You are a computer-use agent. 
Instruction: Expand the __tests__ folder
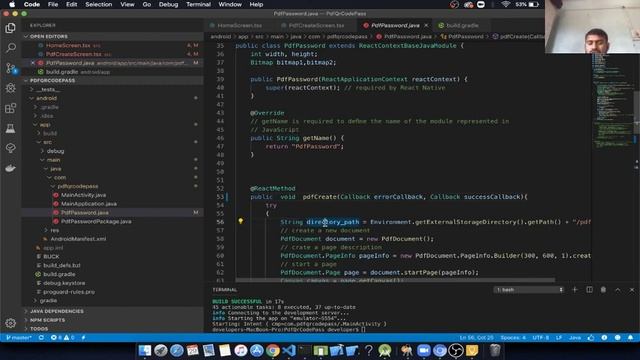(x=48, y=89)
